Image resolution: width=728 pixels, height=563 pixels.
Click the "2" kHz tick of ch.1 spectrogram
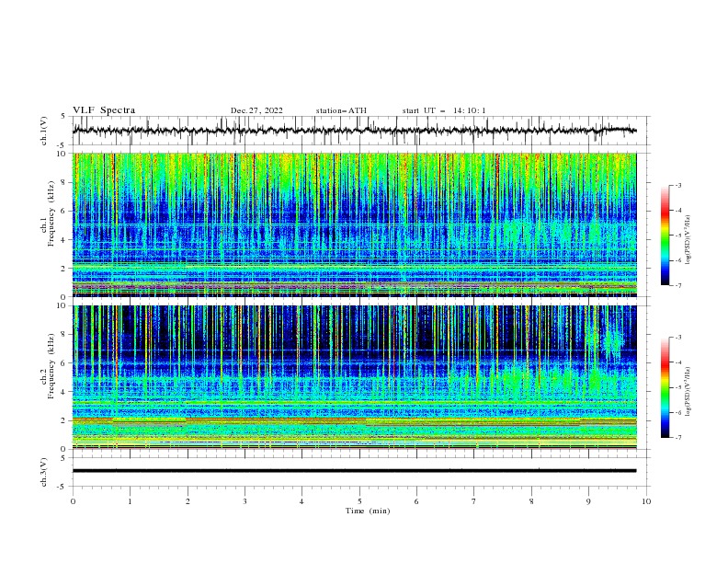(x=64, y=268)
